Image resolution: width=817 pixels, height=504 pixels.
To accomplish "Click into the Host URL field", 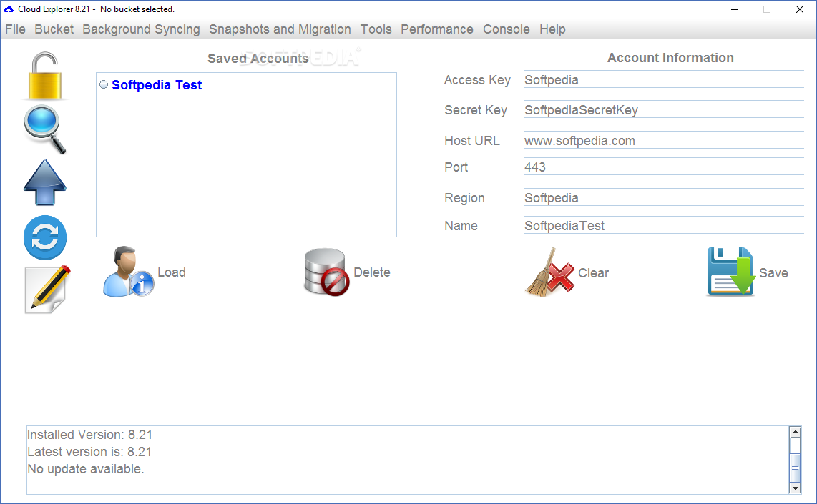I will point(663,141).
